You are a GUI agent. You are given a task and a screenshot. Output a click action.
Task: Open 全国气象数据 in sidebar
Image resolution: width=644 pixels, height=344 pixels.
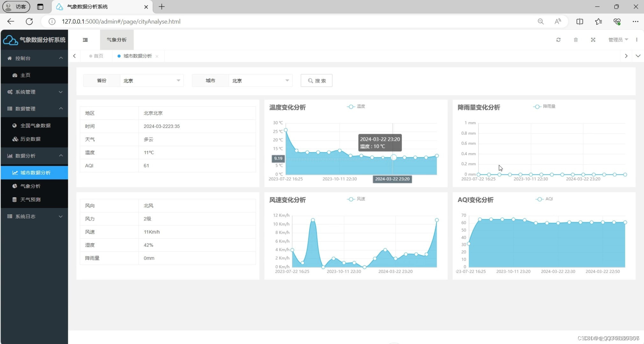[x=35, y=125]
